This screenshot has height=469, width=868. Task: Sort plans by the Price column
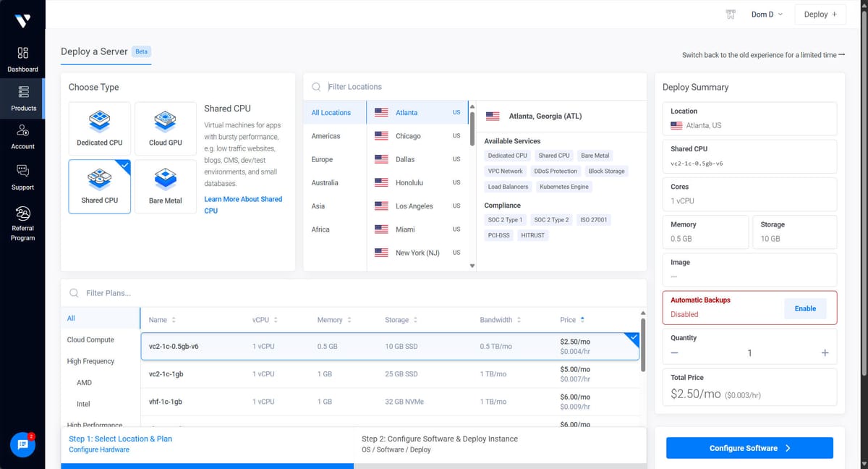click(x=572, y=319)
